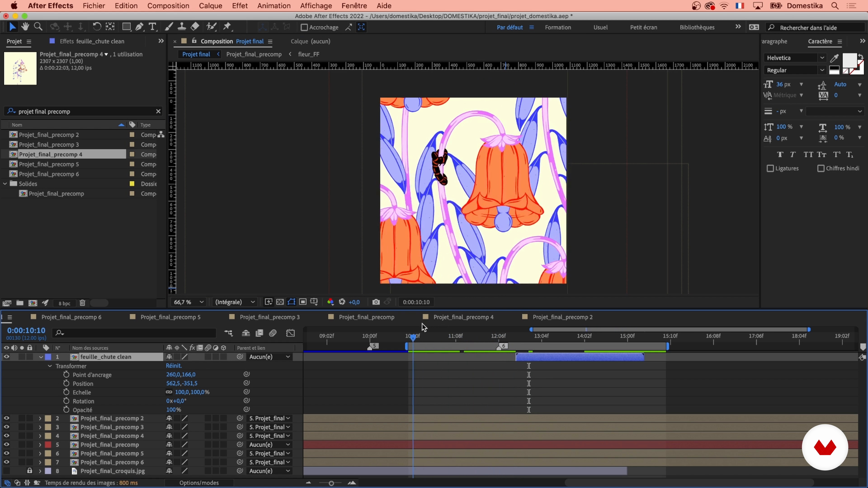Open the 66,7 % zoom dropdown
Viewport: 868px width, 488px height.
[x=188, y=302]
